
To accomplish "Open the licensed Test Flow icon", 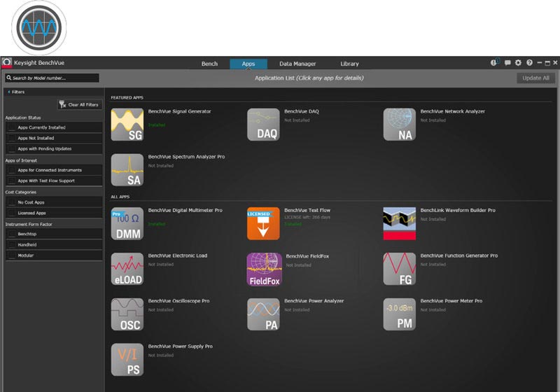I will (x=263, y=223).
